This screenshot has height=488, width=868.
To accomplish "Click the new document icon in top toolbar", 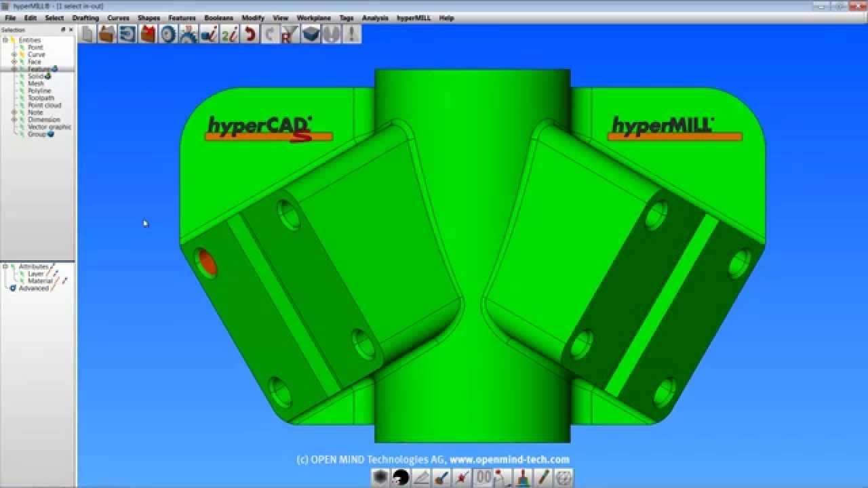I will (87, 34).
